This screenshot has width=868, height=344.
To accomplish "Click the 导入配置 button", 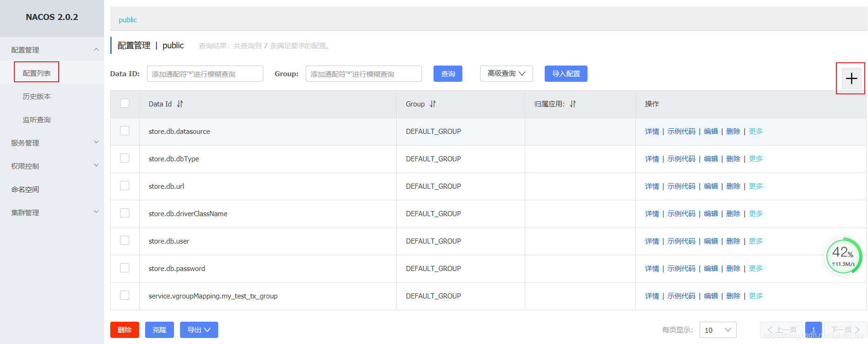I will click(x=566, y=73).
